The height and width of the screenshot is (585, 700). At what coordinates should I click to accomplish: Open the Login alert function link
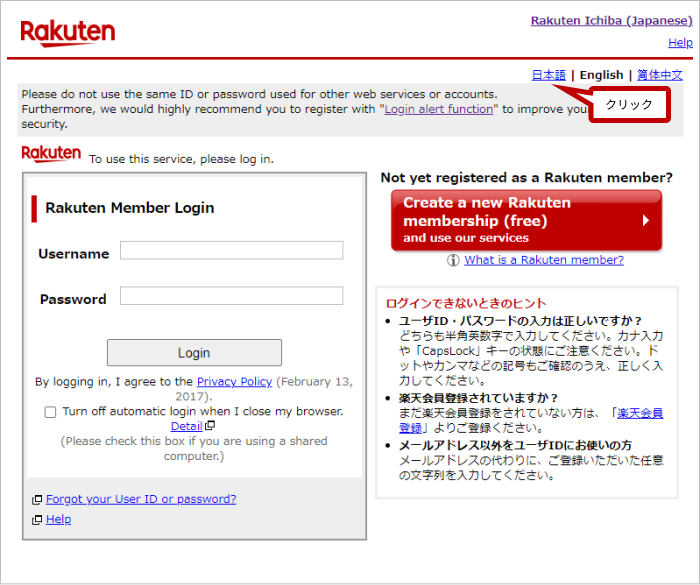click(439, 109)
